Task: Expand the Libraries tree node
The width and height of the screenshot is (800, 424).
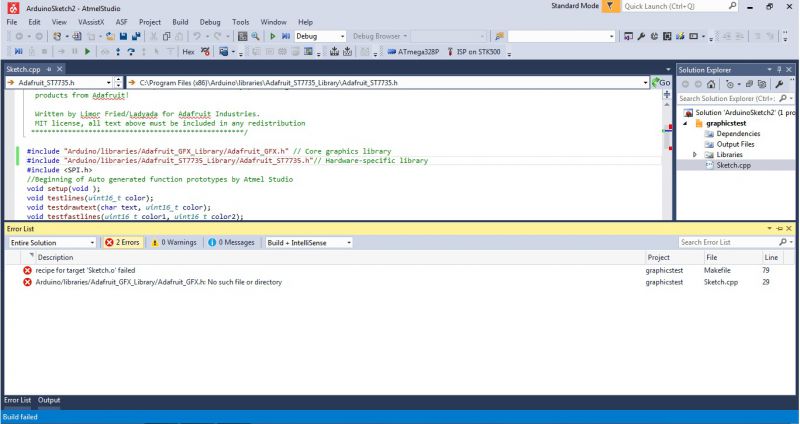Action: [x=694, y=155]
